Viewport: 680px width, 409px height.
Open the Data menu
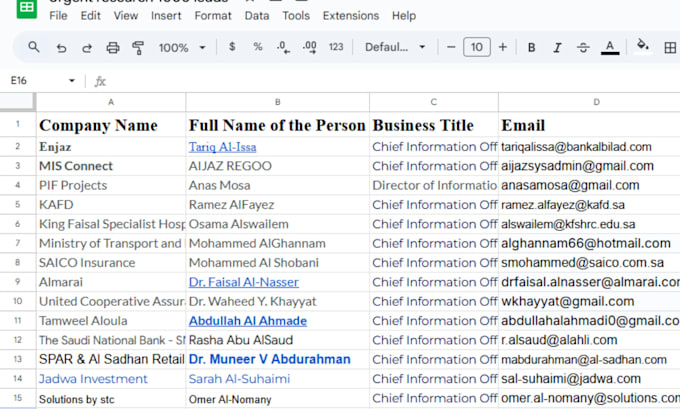tap(257, 16)
